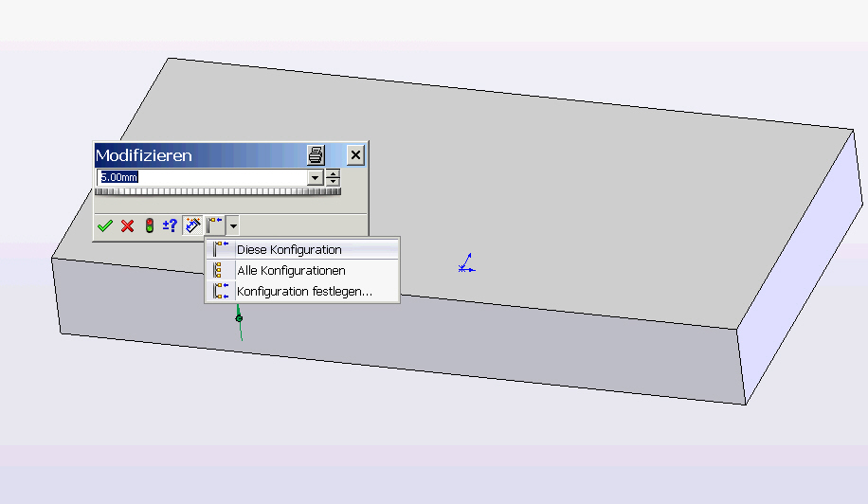Rebuild the model with the traffic light icon
The height and width of the screenshot is (504, 868).
(x=150, y=225)
